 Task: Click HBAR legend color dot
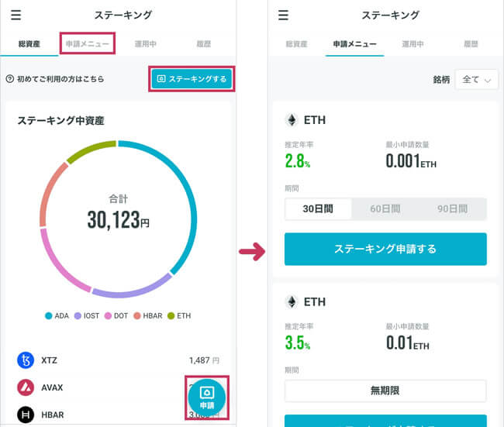(x=137, y=316)
